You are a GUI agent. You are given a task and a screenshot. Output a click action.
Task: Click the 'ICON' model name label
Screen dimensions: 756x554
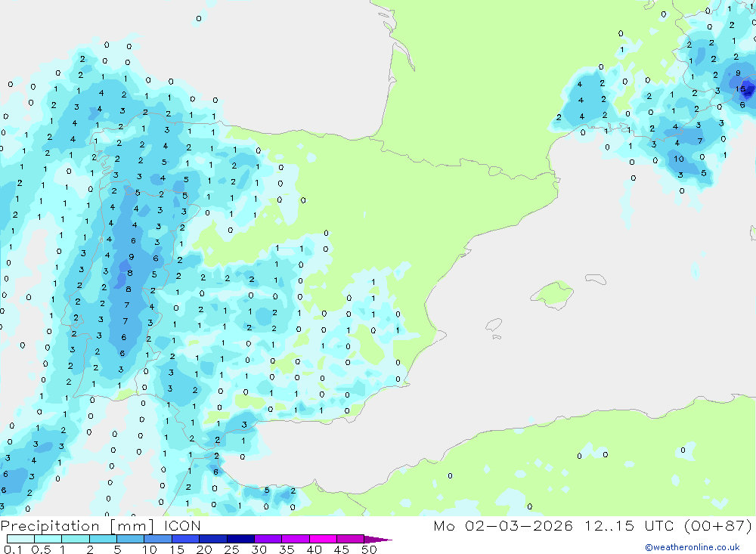click(x=182, y=525)
